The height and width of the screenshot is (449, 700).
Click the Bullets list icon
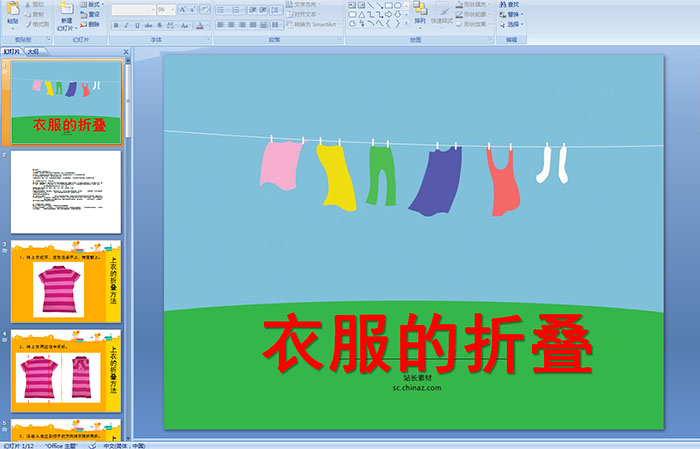[222, 10]
